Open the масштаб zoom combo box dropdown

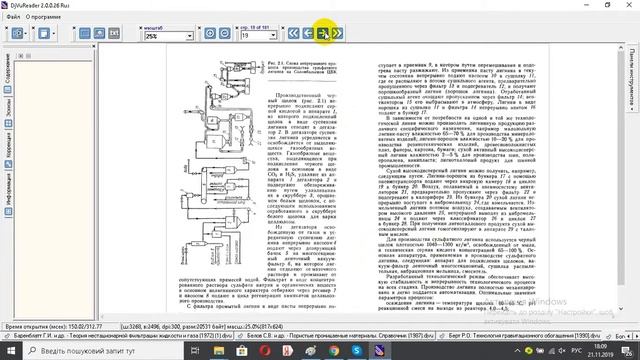tap(189, 36)
